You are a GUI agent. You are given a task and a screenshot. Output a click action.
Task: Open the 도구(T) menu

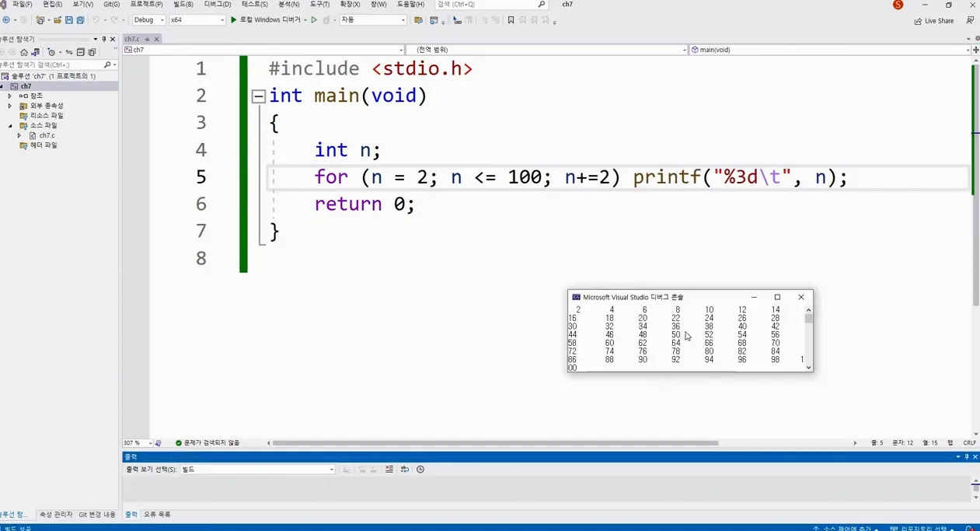coord(319,5)
